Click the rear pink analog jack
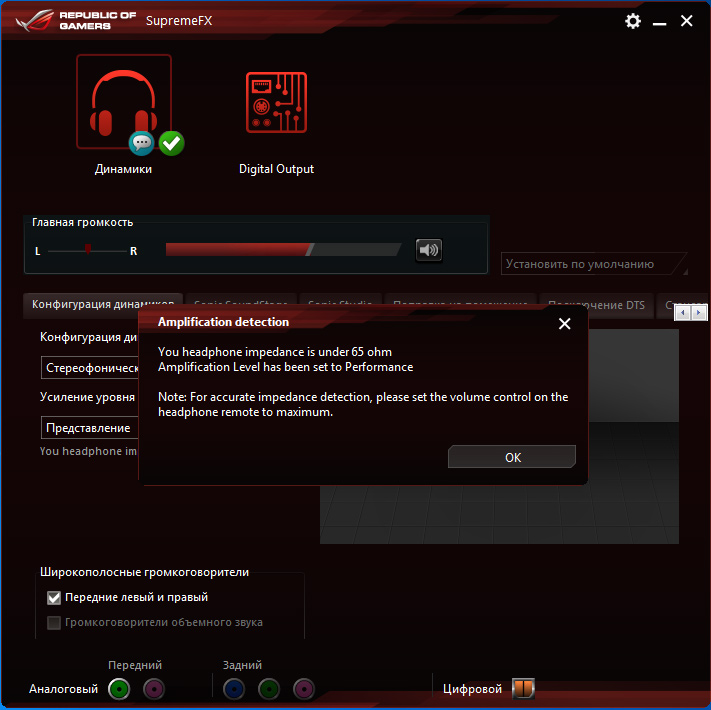This screenshot has width=711, height=710. 304,689
